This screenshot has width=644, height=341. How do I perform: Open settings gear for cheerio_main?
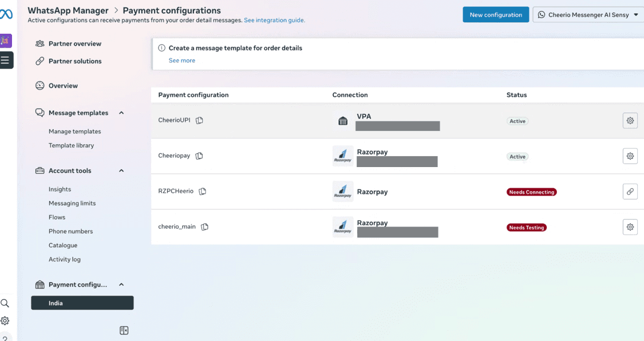[630, 227]
